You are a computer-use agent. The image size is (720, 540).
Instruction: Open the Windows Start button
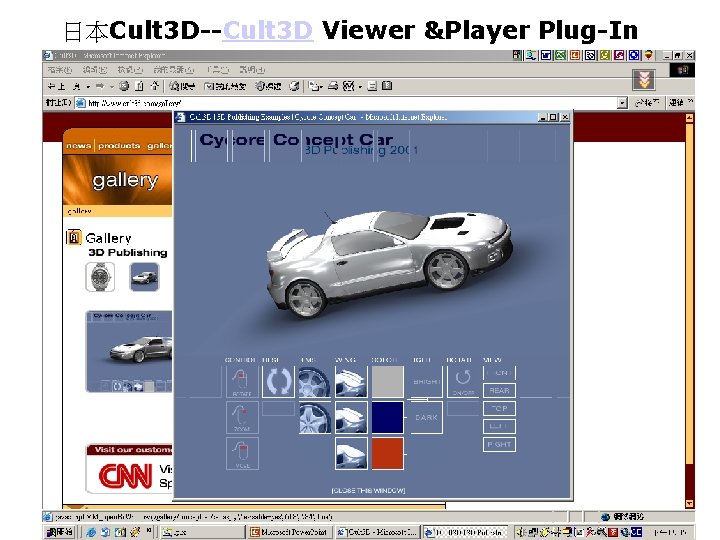click(60, 532)
